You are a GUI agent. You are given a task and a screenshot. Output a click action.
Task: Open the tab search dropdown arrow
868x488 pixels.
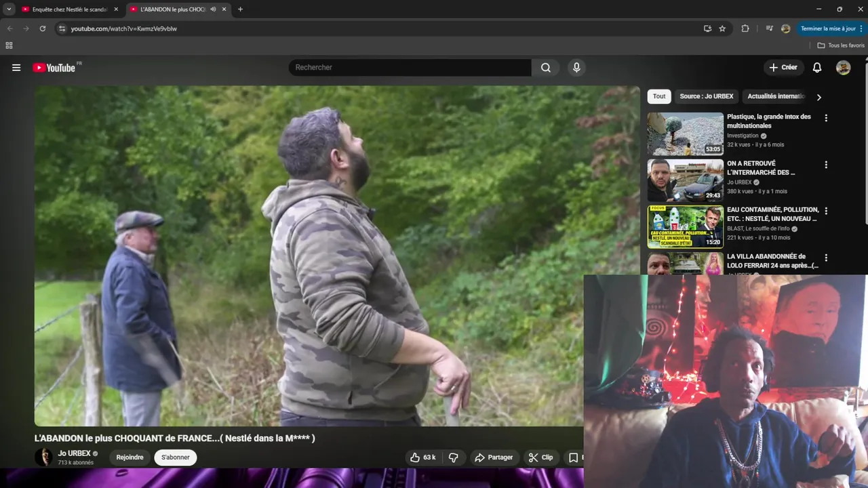coord(9,9)
